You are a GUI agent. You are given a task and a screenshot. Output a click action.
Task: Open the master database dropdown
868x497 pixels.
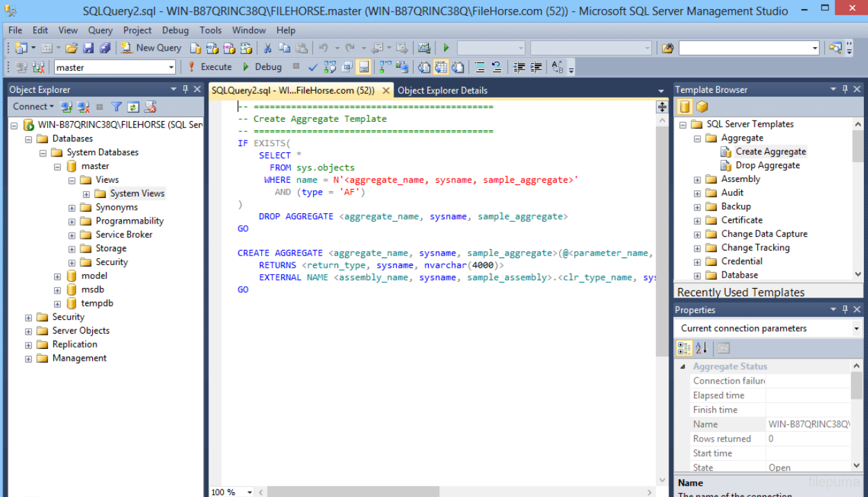click(171, 67)
